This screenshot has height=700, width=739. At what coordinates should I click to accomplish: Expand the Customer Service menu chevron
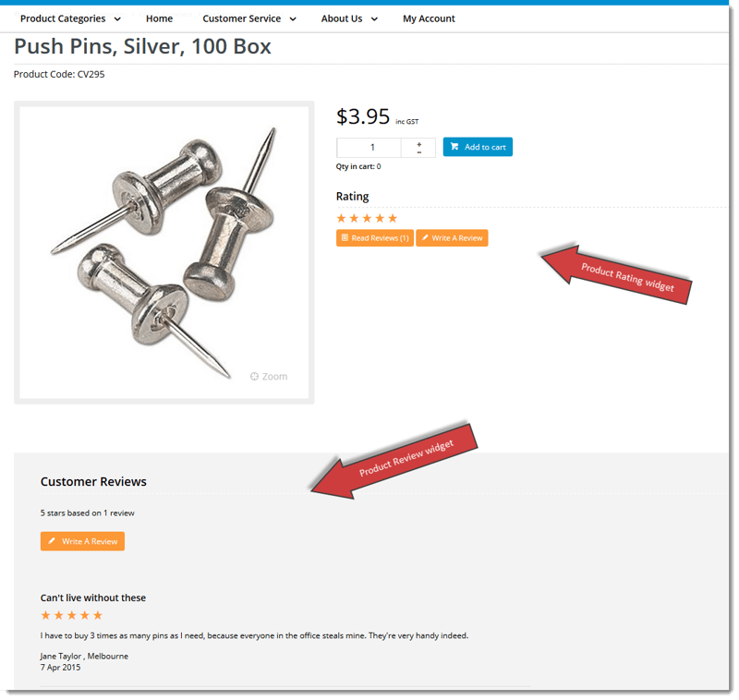point(293,19)
